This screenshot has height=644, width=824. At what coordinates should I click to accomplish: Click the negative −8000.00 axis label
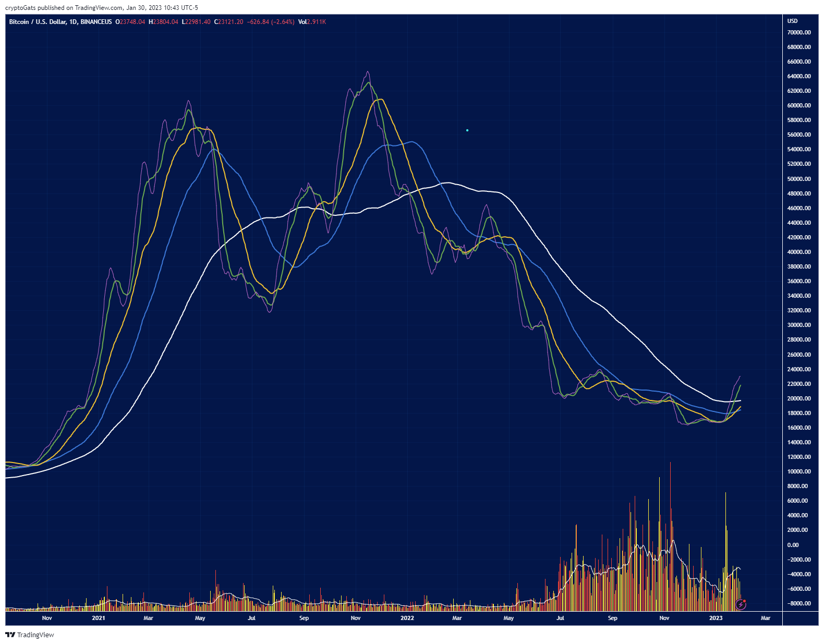pos(799,603)
